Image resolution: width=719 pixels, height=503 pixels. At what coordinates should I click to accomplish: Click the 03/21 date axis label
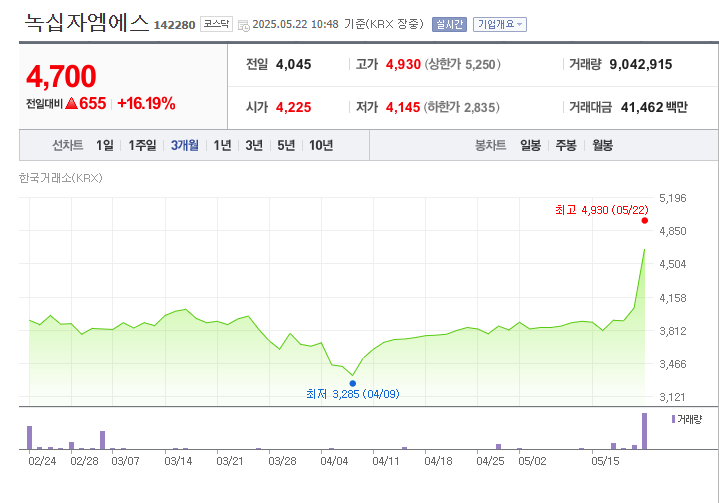pos(230,461)
